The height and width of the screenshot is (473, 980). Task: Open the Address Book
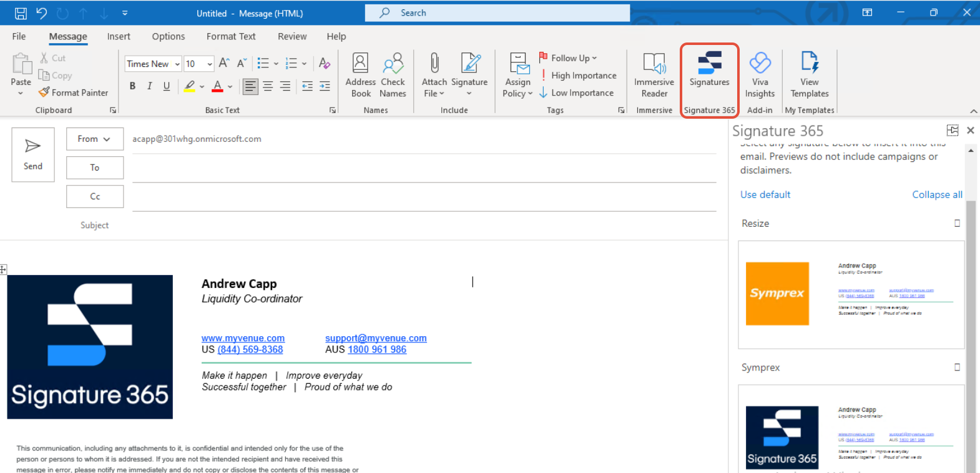(361, 75)
